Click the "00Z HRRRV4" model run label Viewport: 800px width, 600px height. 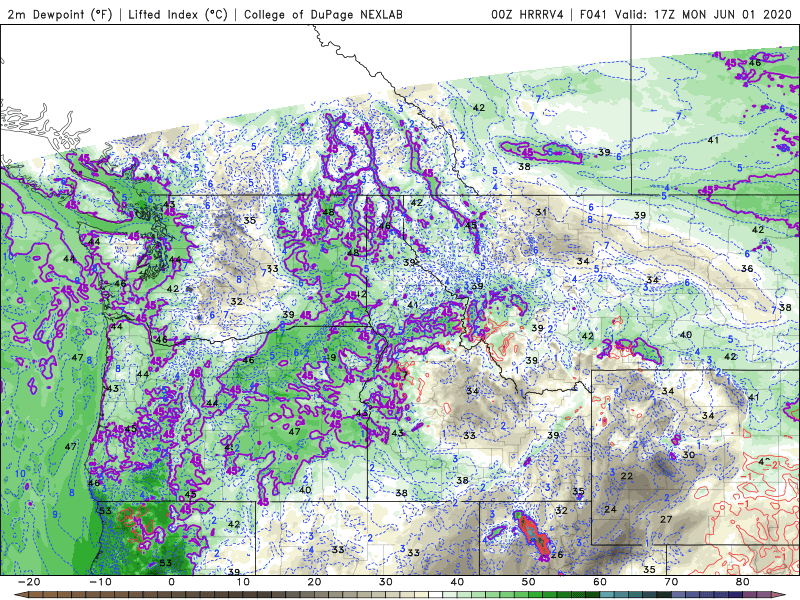(x=527, y=14)
